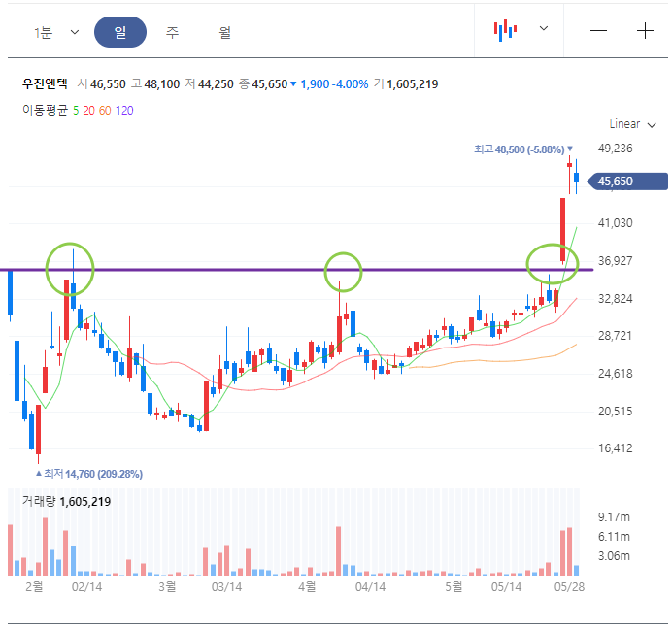Toggle the 60-day moving average
672x629 pixels.
(x=105, y=111)
